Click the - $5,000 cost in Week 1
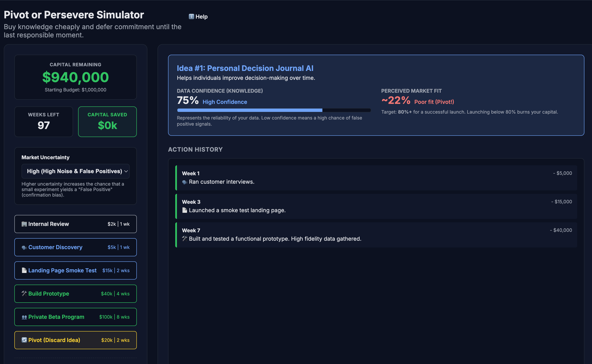 click(562, 173)
